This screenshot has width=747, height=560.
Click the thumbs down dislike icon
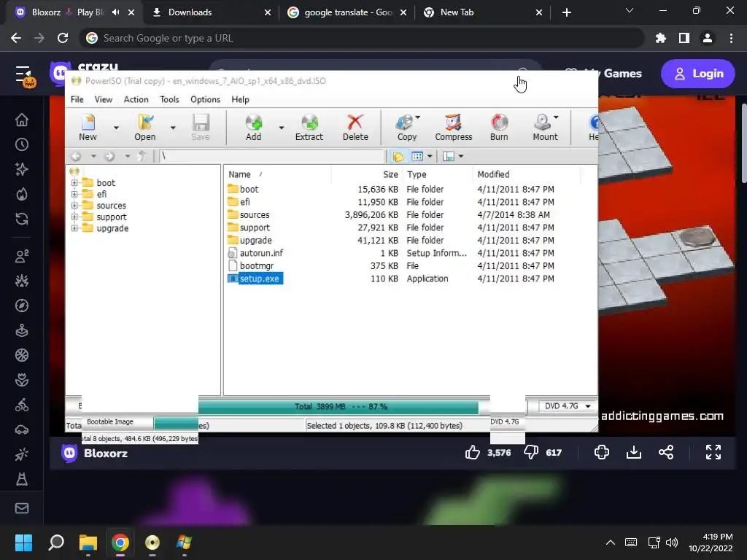531,452
